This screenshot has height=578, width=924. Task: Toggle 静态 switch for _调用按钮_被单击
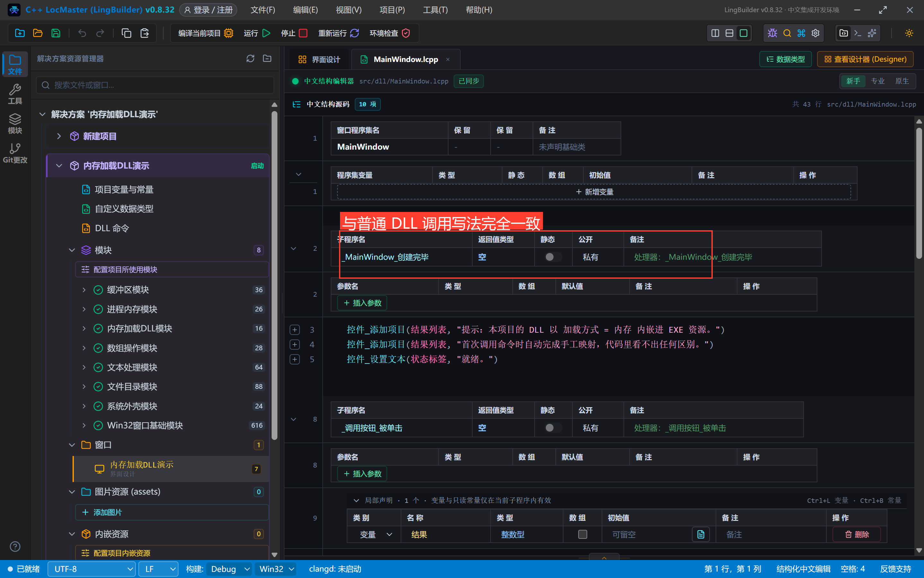point(553,428)
